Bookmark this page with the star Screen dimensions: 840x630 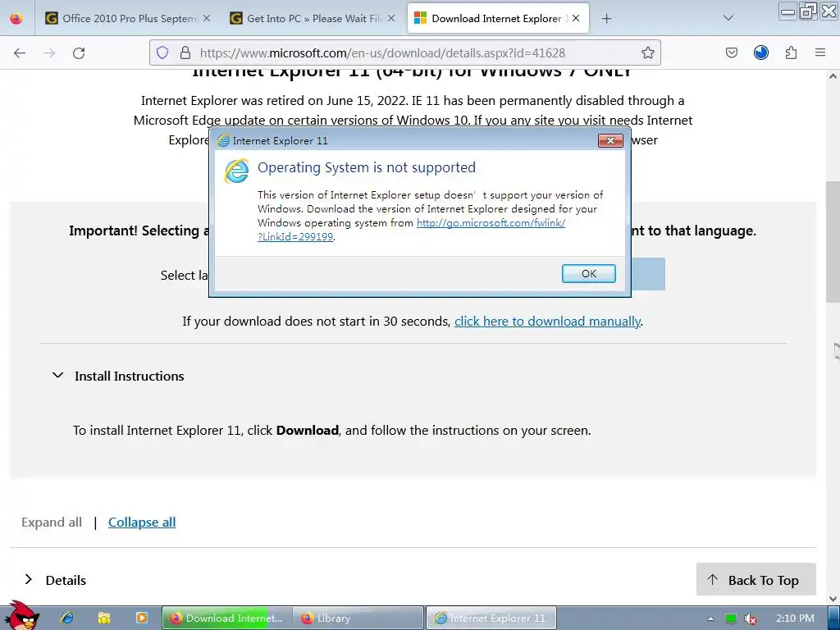648,52
